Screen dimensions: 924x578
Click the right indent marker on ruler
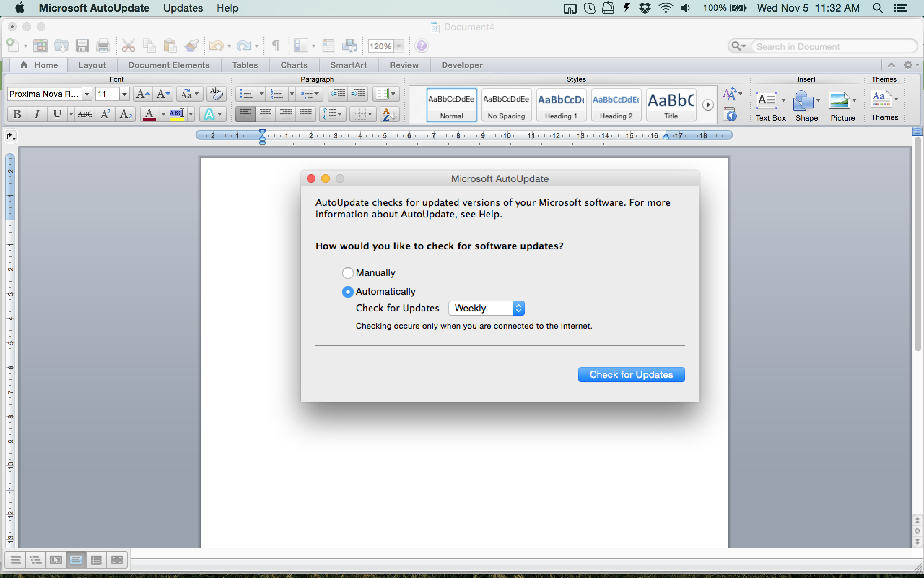coord(666,137)
